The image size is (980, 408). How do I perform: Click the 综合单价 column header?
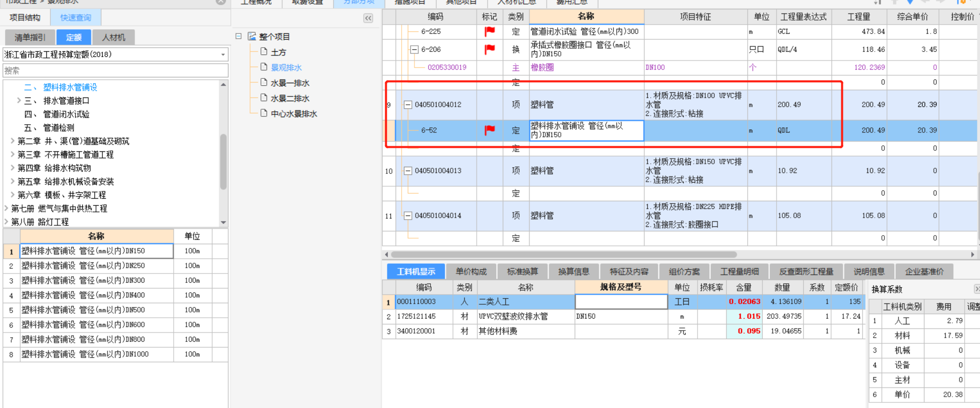tap(913, 16)
